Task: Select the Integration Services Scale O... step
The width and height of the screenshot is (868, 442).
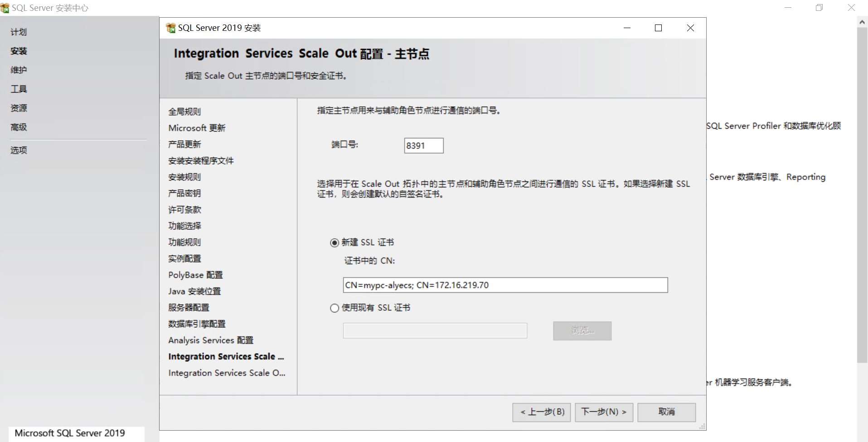Action: (x=227, y=373)
